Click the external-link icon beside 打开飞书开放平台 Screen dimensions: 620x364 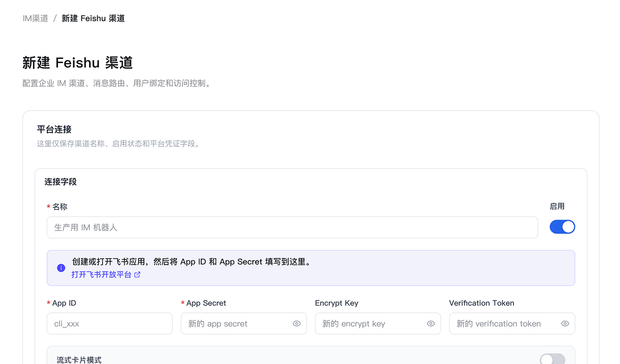pos(137,274)
